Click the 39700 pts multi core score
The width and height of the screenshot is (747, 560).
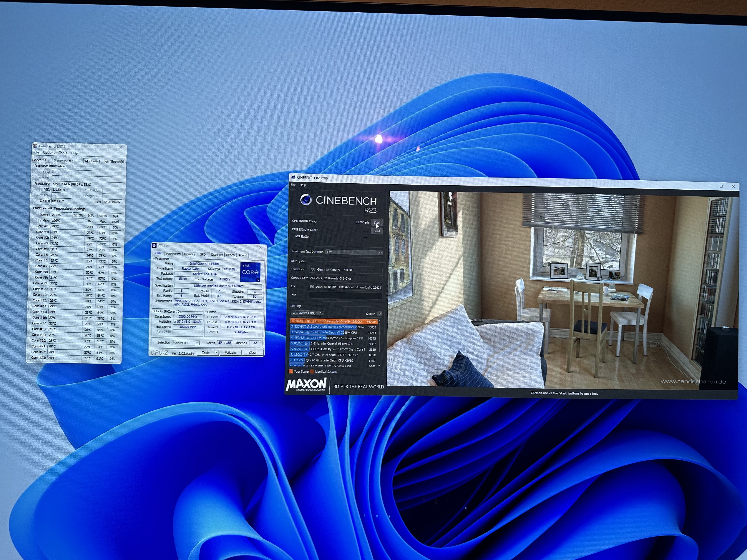[362, 222]
